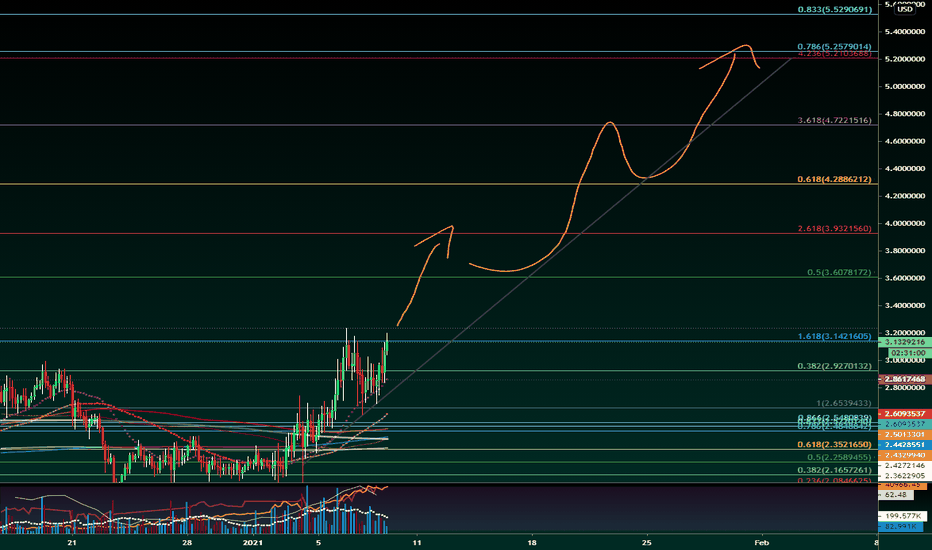Click the 4.4000000 price axis label
Image resolution: width=932 pixels, height=550 pixels.
[905, 169]
